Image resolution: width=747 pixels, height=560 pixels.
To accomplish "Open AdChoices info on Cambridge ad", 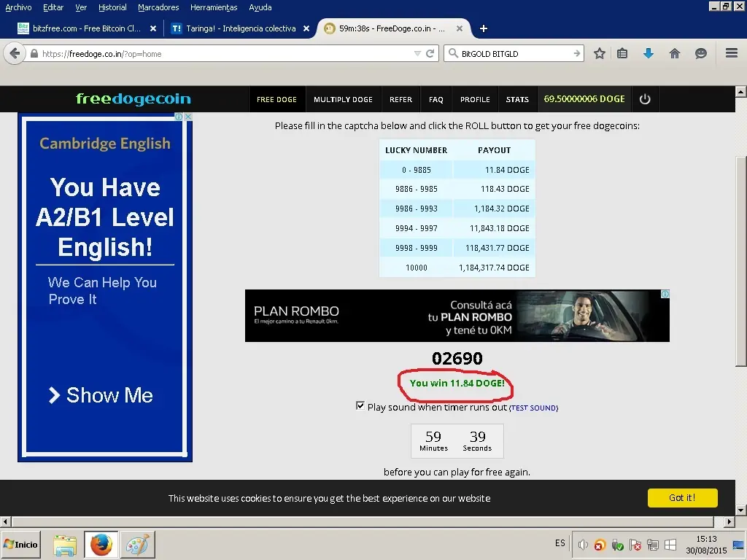I will (179, 117).
